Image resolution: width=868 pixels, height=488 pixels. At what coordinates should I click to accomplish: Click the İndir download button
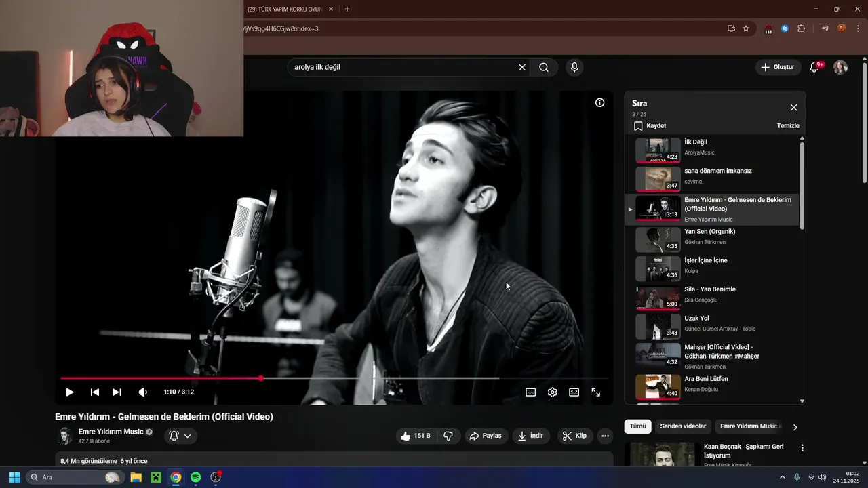tap(531, 436)
